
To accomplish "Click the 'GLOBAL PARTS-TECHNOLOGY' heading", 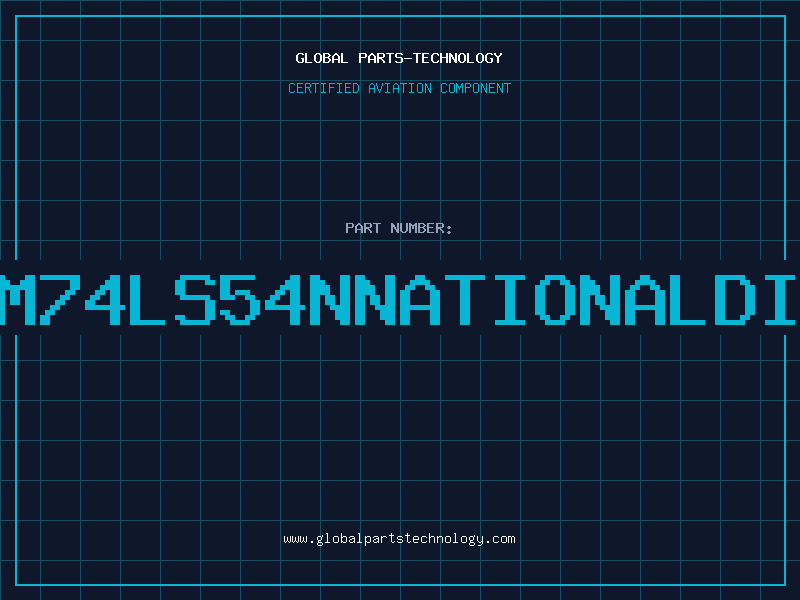I will point(399,58).
